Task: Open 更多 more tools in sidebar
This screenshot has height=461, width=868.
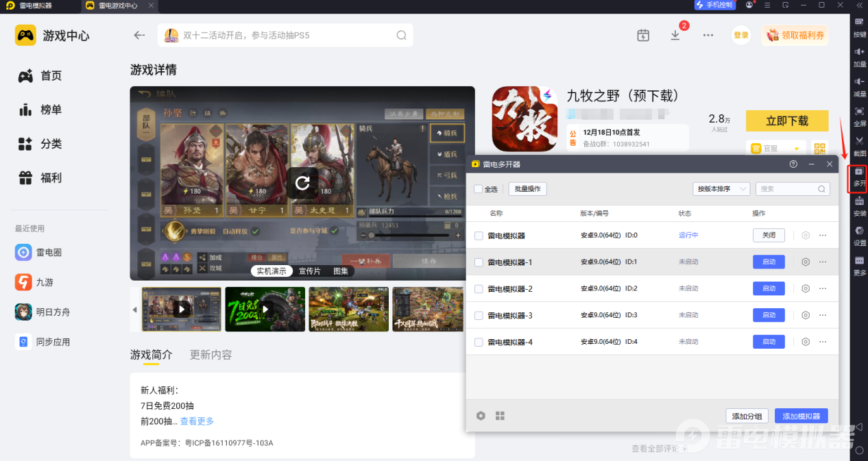Action: (859, 265)
